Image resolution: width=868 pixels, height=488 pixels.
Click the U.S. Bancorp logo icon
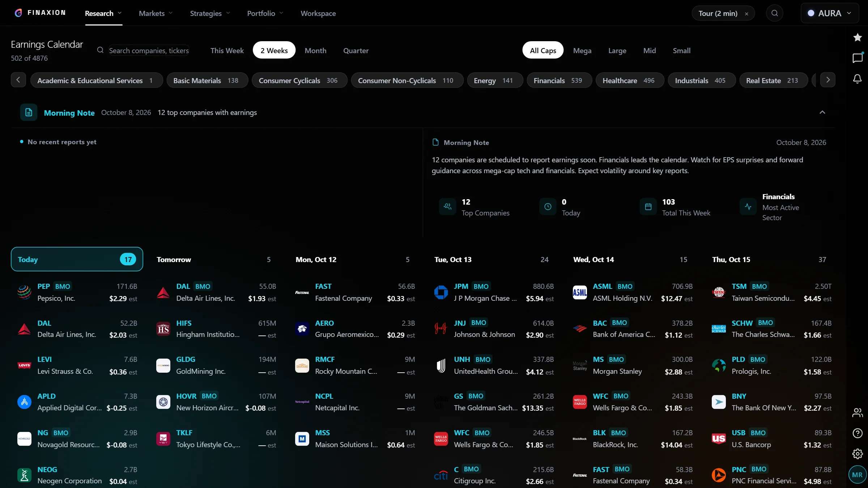pyautogui.click(x=719, y=438)
